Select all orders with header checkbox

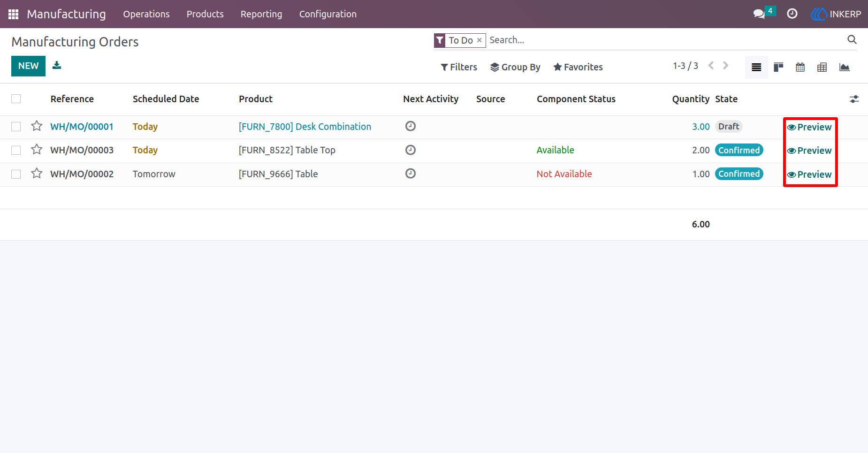16,99
